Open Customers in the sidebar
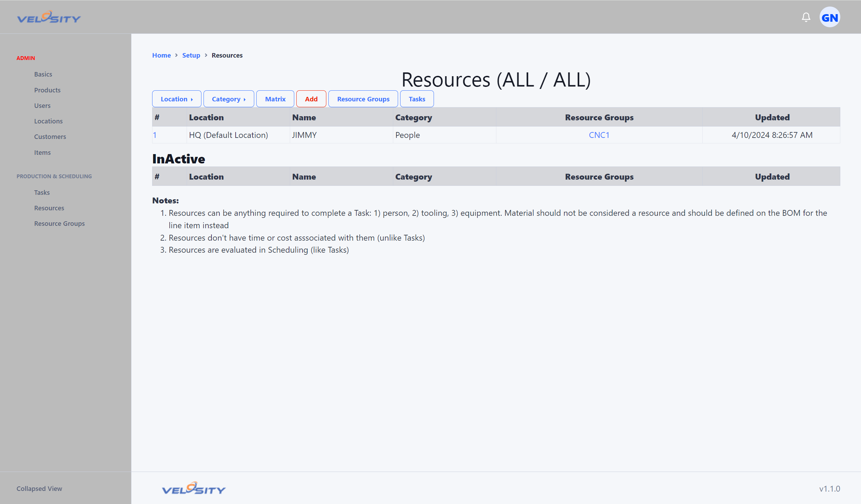 click(x=50, y=137)
